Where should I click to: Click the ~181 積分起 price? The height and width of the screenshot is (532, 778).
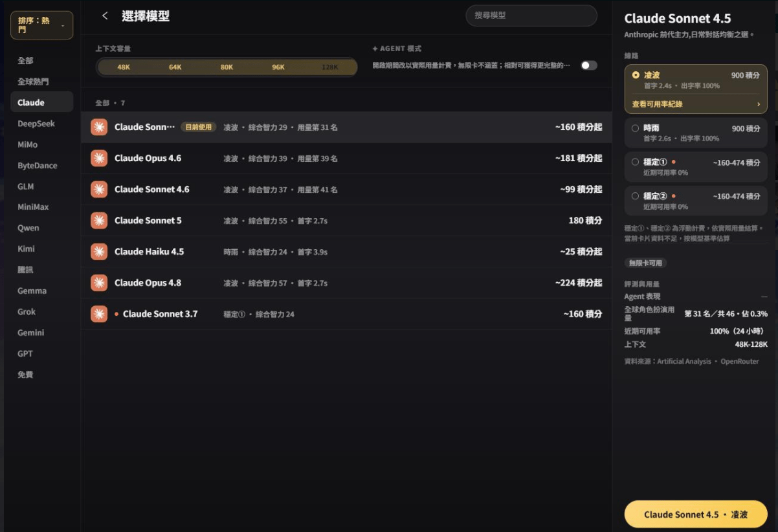(x=579, y=158)
